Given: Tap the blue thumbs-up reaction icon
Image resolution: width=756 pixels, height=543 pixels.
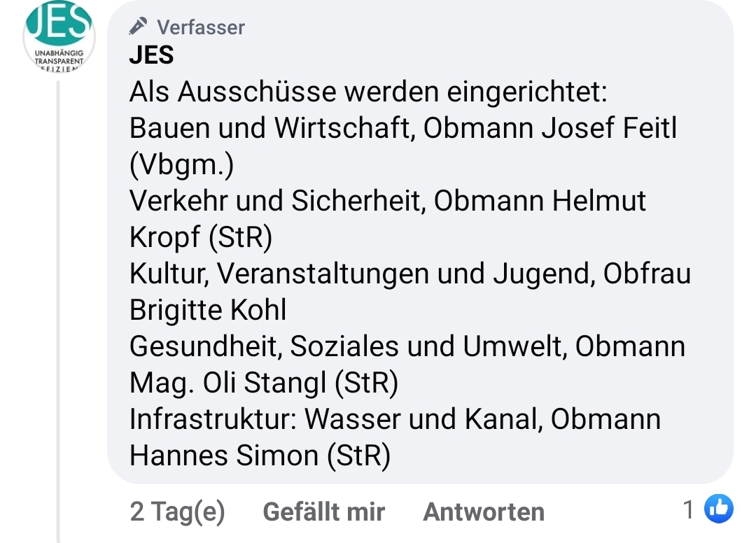Looking at the screenshot, I should [x=718, y=508].
